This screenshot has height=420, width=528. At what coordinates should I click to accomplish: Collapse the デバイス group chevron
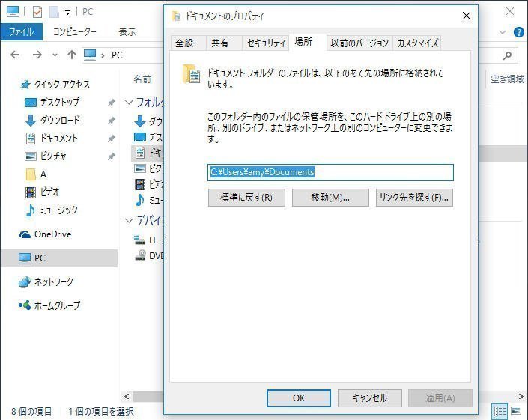129,221
